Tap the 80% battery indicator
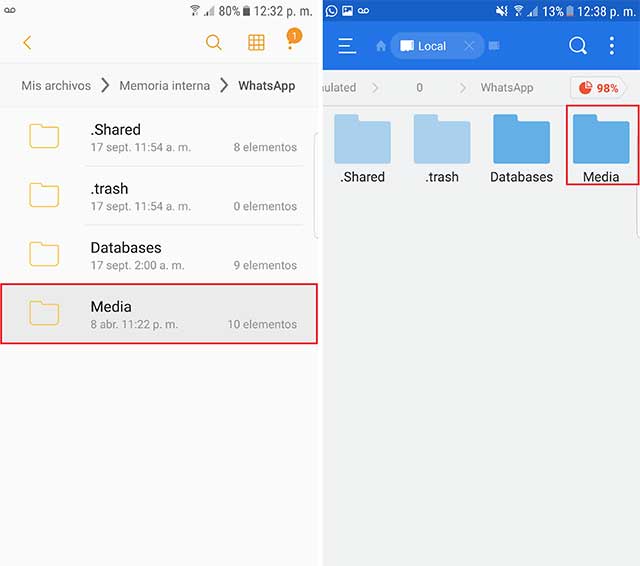Viewport: 640px width, 566px height. point(234,11)
